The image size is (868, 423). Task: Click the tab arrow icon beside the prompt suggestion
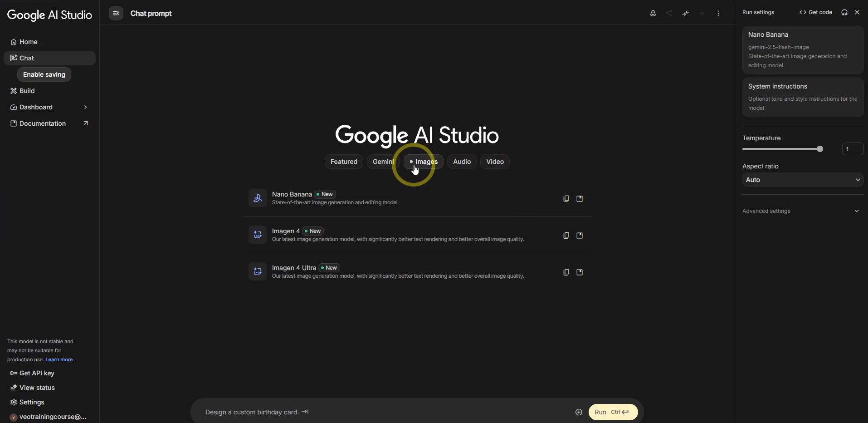pyautogui.click(x=305, y=412)
